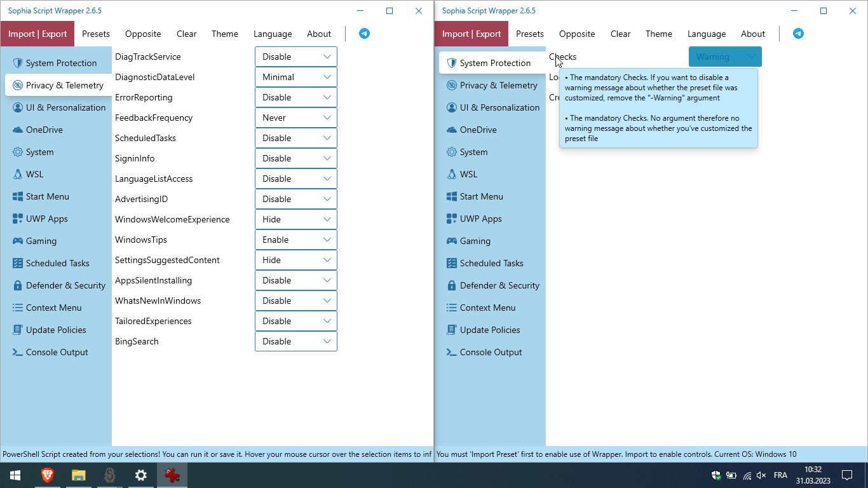
Task: Click the Import | Export button
Action: point(37,33)
